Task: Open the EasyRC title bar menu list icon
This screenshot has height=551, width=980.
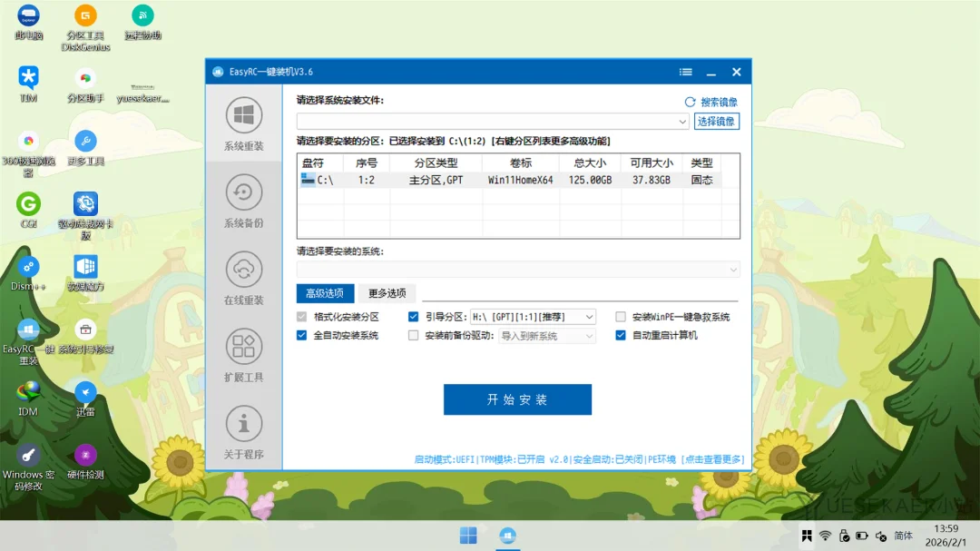Action: point(686,72)
